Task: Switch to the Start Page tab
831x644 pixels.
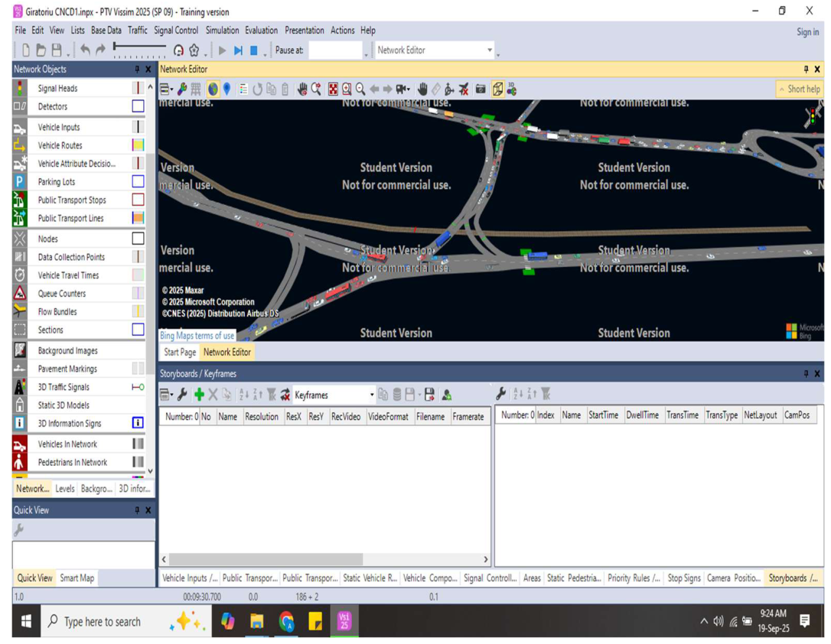Action: coord(180,352)
